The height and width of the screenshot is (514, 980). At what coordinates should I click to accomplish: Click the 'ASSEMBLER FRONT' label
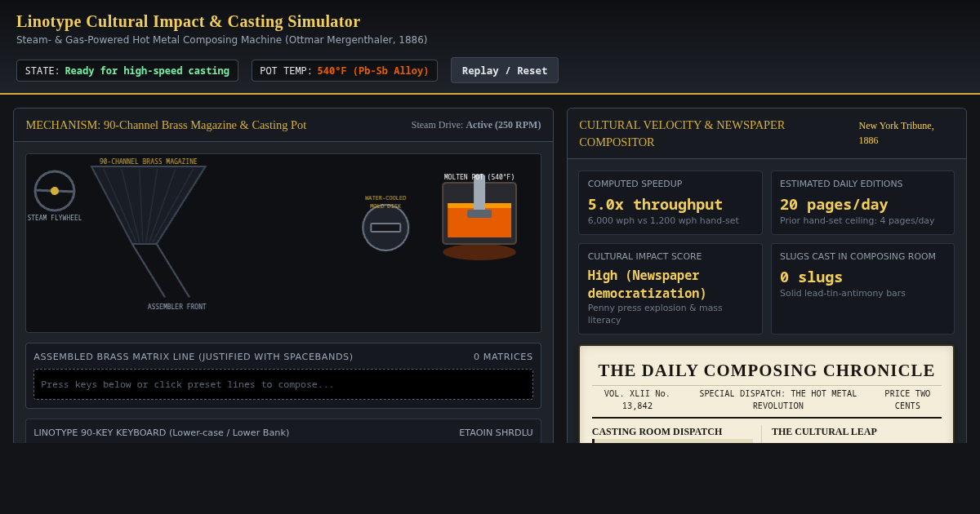coord(177,307)
